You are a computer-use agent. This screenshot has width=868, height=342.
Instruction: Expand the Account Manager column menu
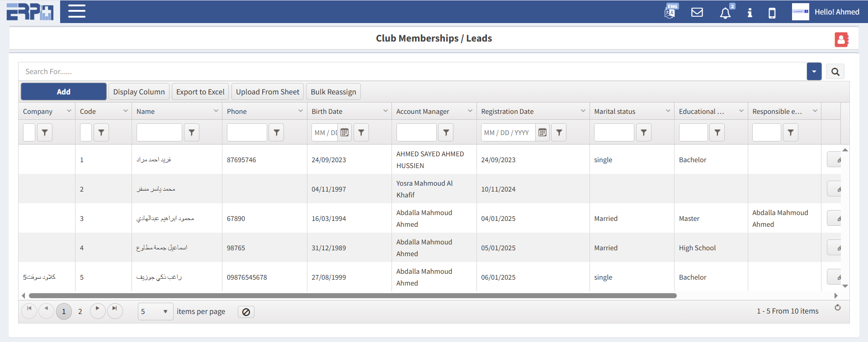[x=470, y=111]
